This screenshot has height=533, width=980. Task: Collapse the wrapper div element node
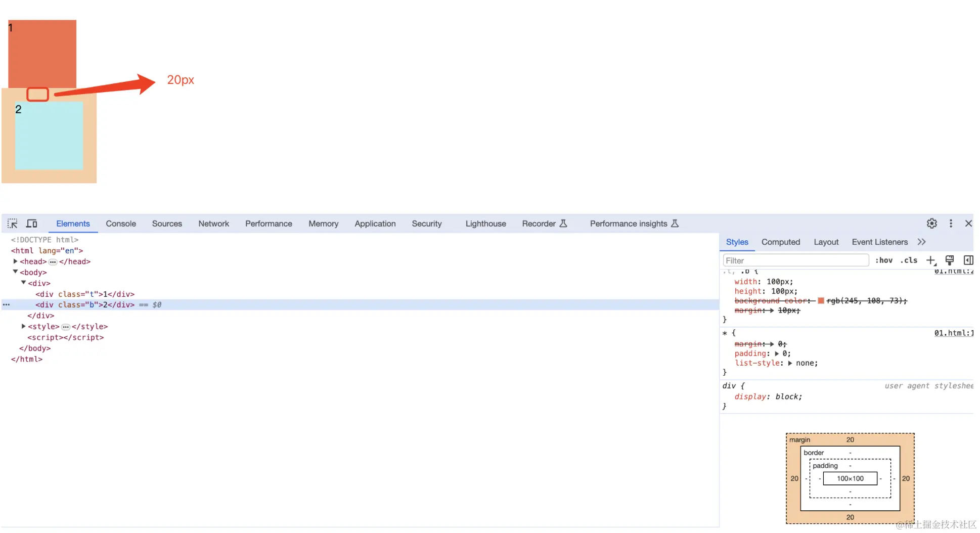tap(24, 283)
